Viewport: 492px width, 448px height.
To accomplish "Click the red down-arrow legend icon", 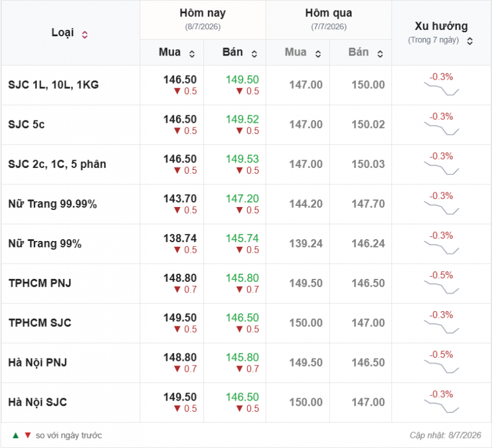I will point(28,436).
